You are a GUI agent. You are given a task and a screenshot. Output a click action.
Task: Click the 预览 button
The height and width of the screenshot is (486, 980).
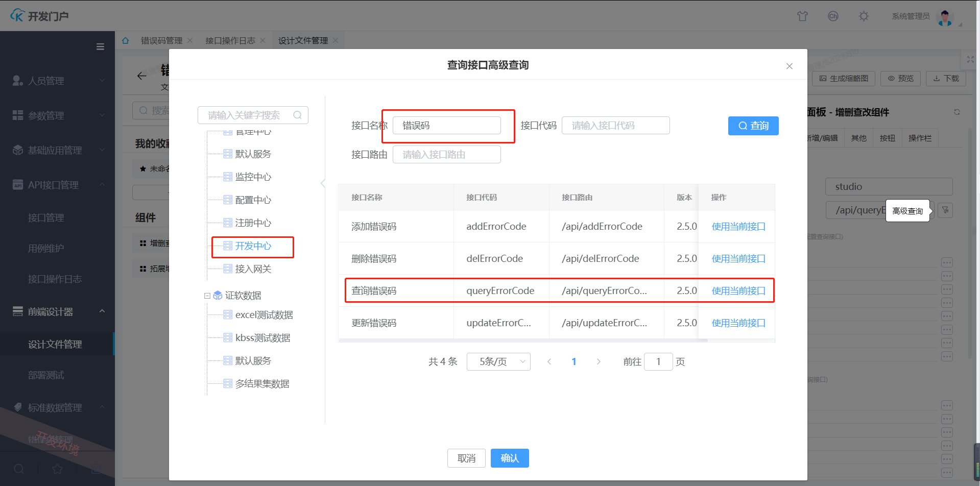901,79
